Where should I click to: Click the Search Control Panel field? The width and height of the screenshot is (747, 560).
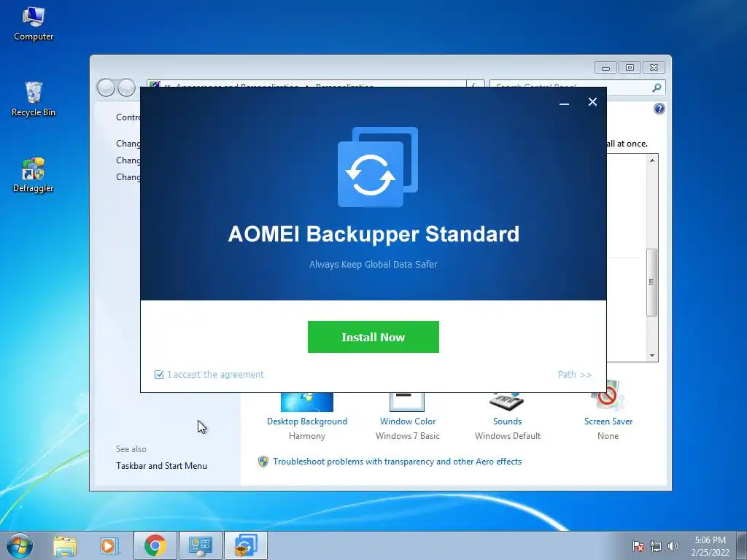point(576,87)
